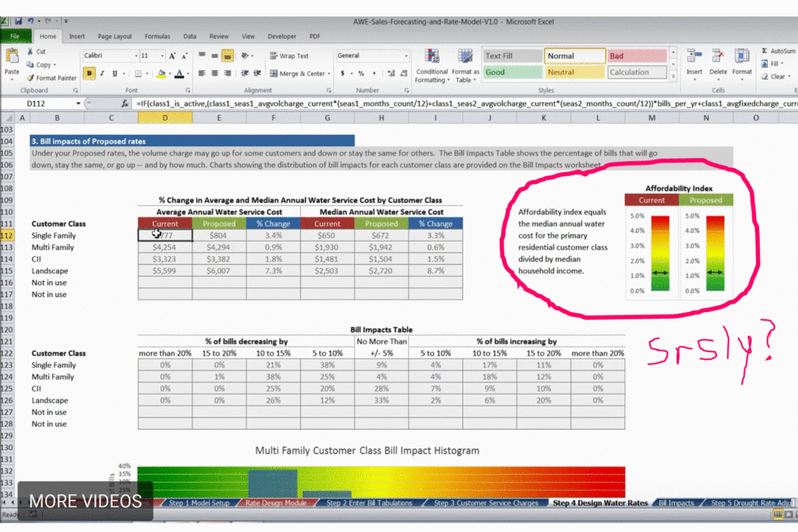The height and width of the screenshot is (532, 798).
Task: Click the font color red A swatch
Action: 178,74
